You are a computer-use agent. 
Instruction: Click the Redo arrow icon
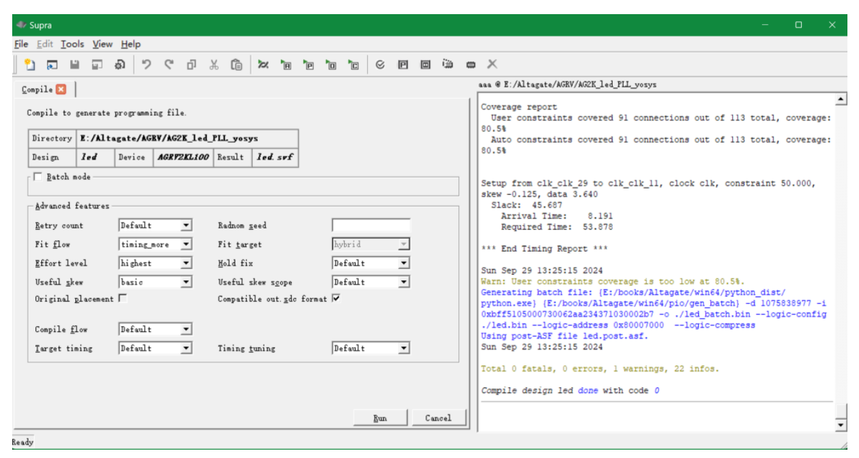tap(169, 65)
